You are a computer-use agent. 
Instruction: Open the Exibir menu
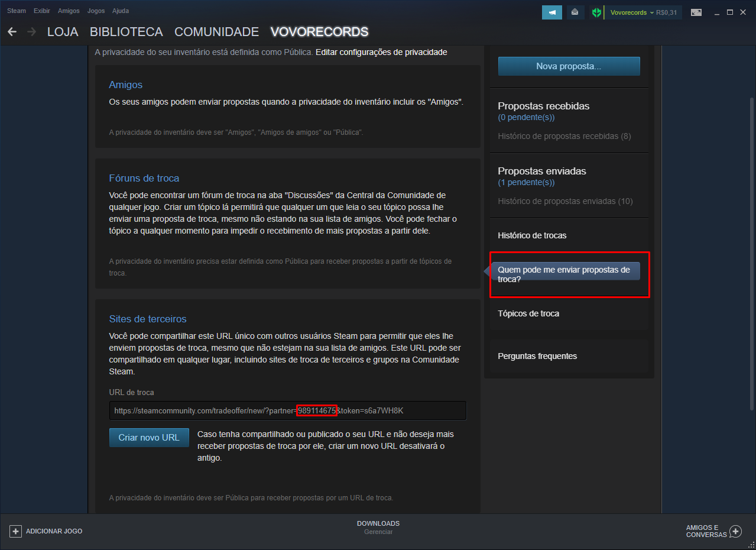point(42,11)
